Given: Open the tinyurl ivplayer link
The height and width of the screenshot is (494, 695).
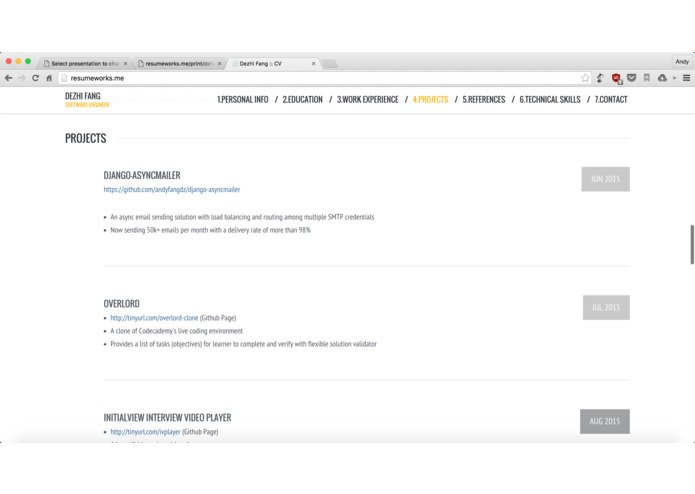Looking at the screenshot, I should (x=145, y=432).
